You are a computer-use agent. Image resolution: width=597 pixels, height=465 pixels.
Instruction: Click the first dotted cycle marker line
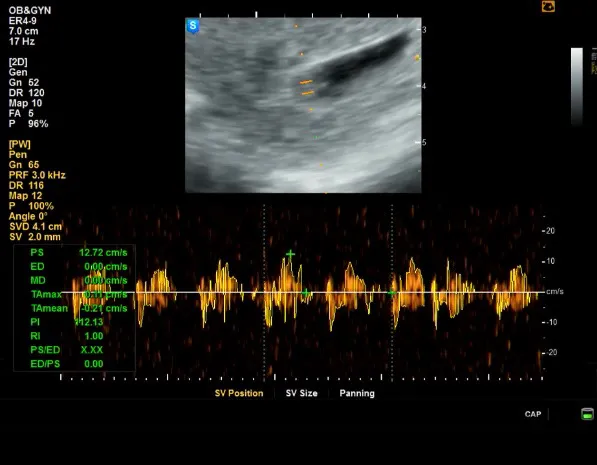point(264,292)
